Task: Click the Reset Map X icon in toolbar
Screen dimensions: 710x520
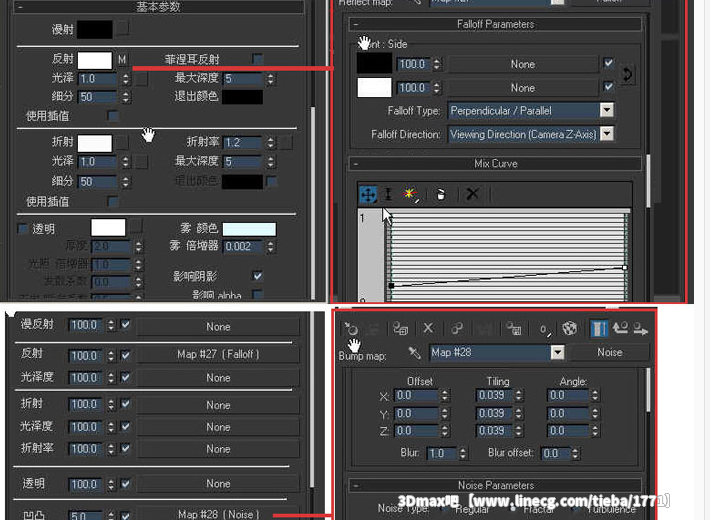Action: pos(428,328)
